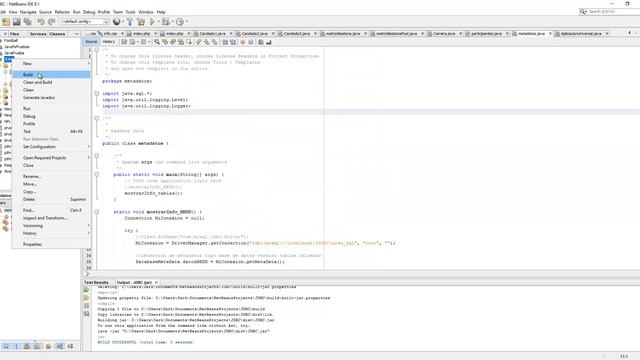Switch to the Services panel tab
This screenshot has width=640, height=360.
coord(38,34)
